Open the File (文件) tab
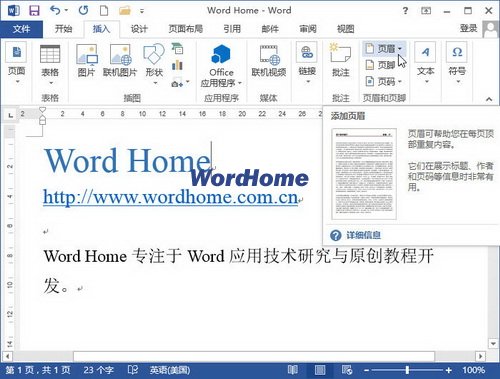Viewport: 500px width, 379px height. pyautogui.click(x=21, y=29)
